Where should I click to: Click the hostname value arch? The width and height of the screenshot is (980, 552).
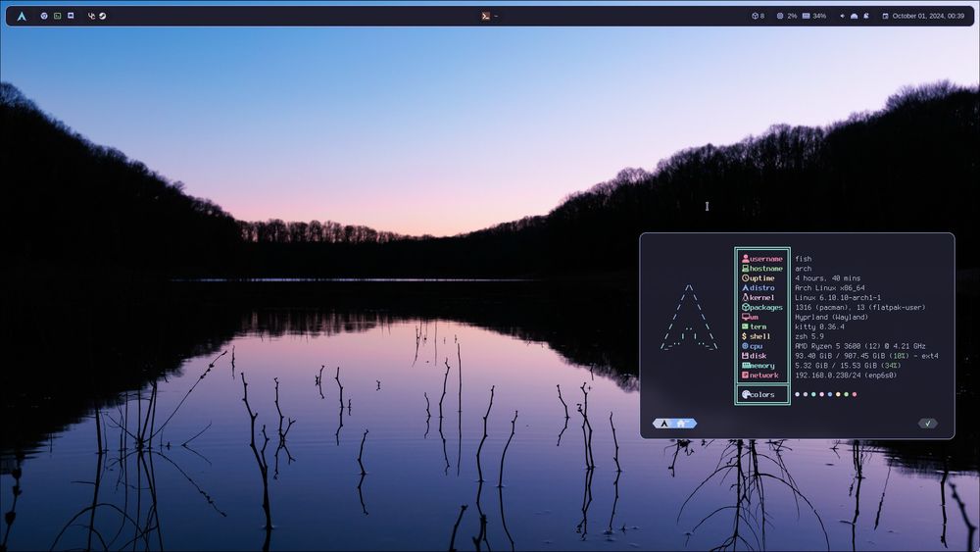point(804,269)
